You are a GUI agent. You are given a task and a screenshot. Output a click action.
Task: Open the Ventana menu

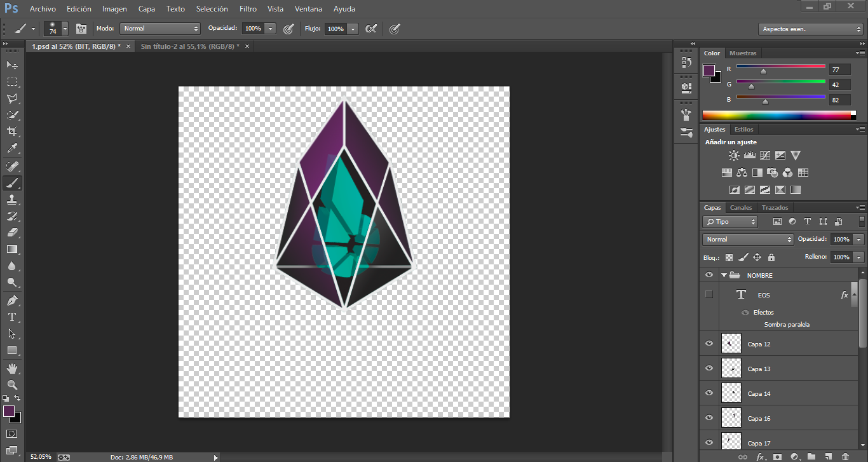point(308,9)
